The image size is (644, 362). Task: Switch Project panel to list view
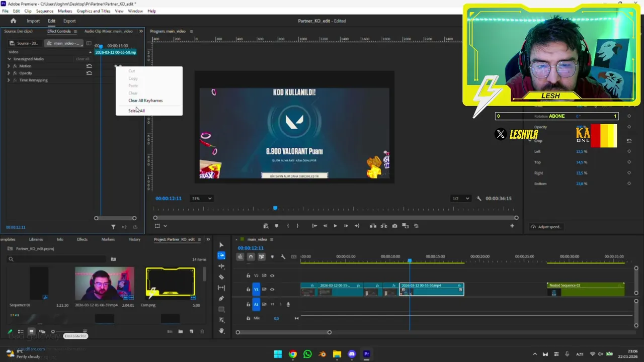point(21,331)
